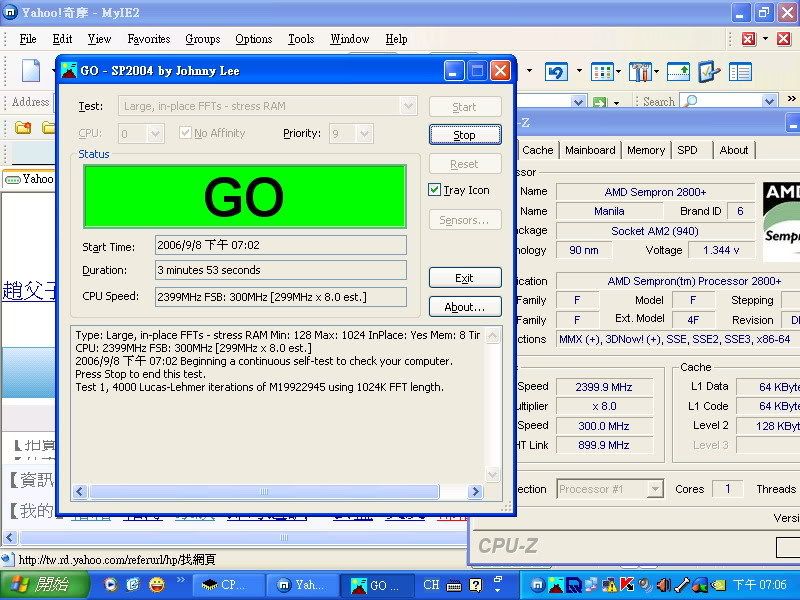Click the MyIE2 globe icon in system tray
800x600 pixels.
(x=537, y=585)
